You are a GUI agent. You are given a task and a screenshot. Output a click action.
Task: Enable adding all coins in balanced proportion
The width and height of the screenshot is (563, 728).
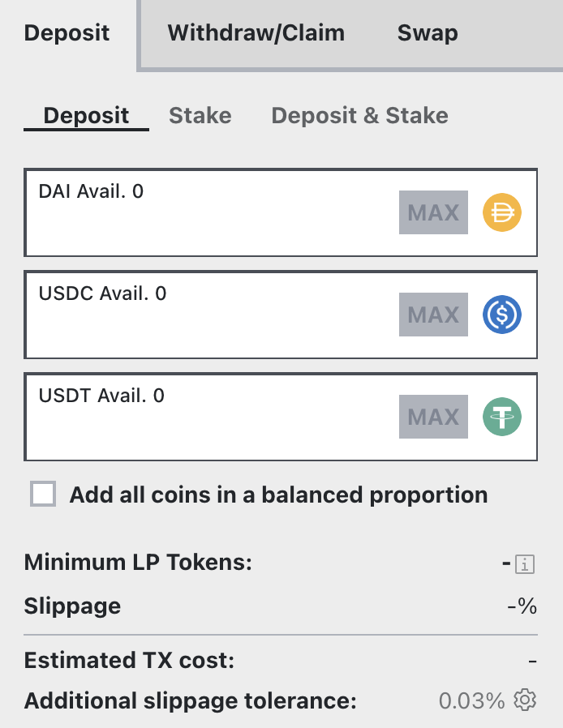[x=43, y=495]
